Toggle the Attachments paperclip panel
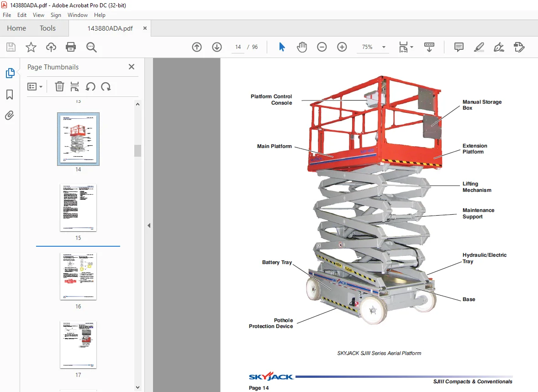Screen dimensions: 538x392 pos(10,115)
